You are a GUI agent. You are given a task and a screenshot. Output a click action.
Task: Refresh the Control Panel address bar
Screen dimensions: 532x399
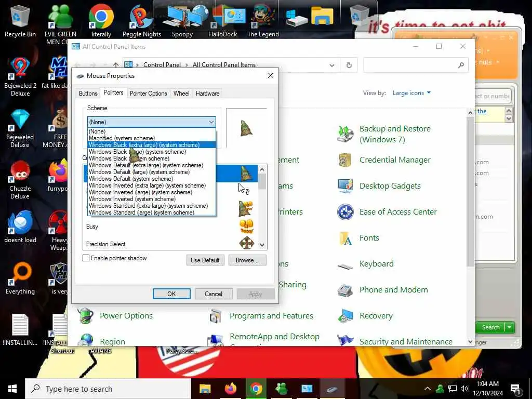click(349, 65)
